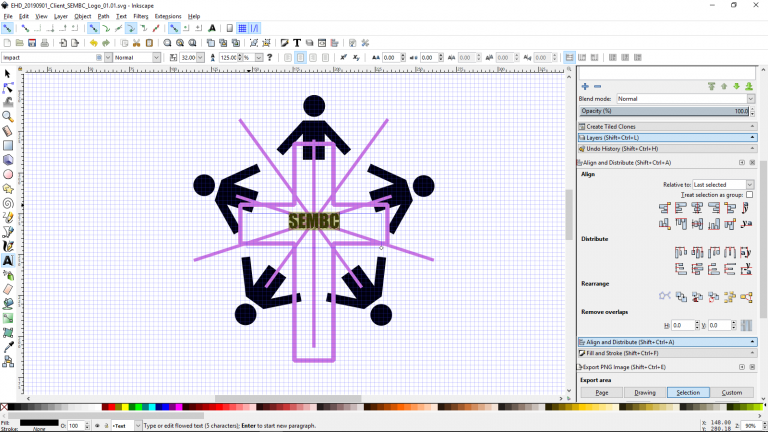This screenshot has width=768, height=432.
Task: Toggle snap to guides button
Action: click(254, 28)
